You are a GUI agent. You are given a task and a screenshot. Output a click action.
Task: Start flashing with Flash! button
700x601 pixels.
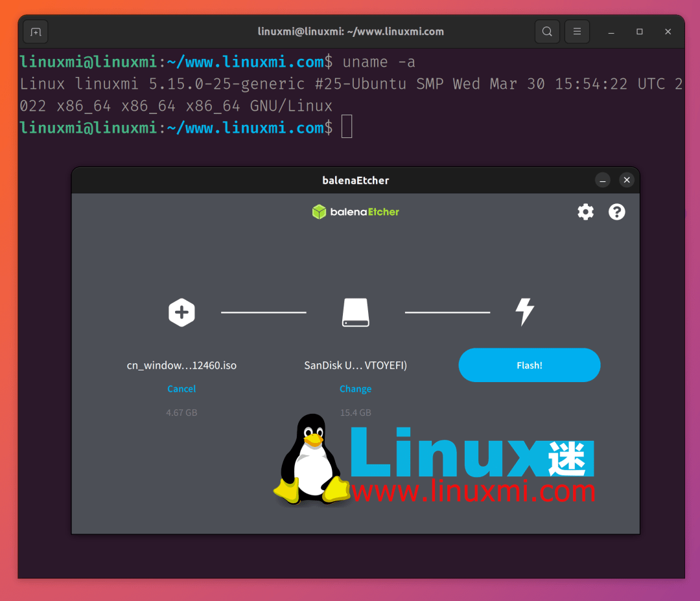click(x=529, y=365)
